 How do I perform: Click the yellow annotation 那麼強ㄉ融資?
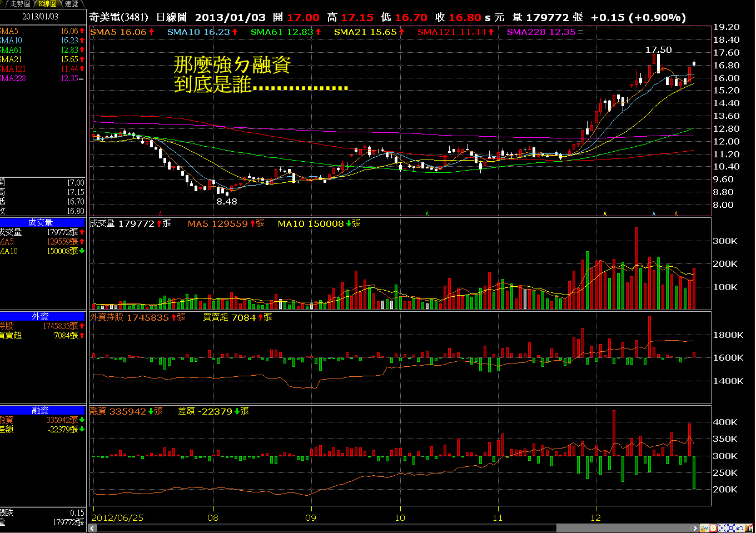point(232,65)
